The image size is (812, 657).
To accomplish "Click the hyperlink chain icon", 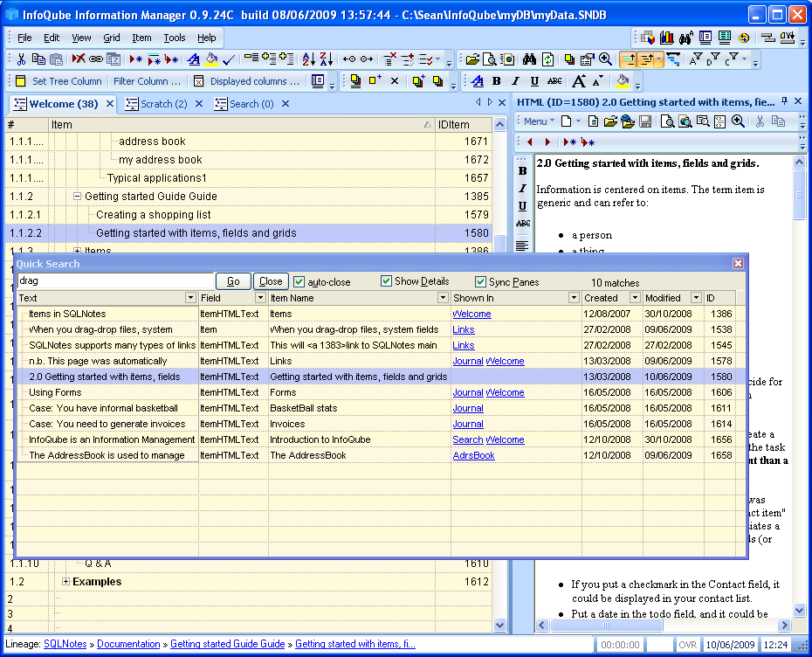I will [96, 59].
